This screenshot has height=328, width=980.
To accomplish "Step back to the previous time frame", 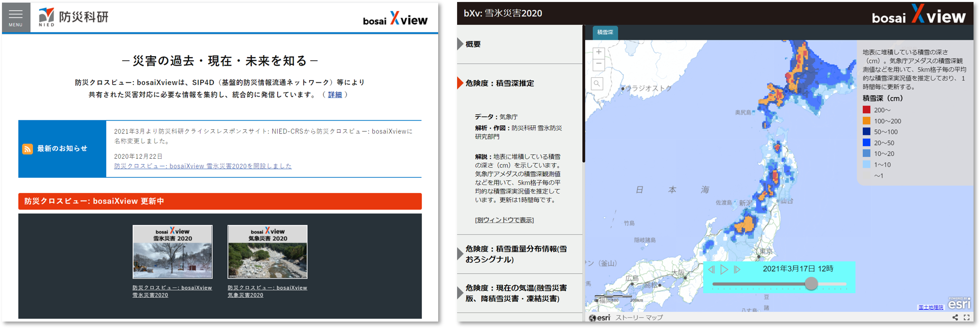I will (x=711, y=269).
